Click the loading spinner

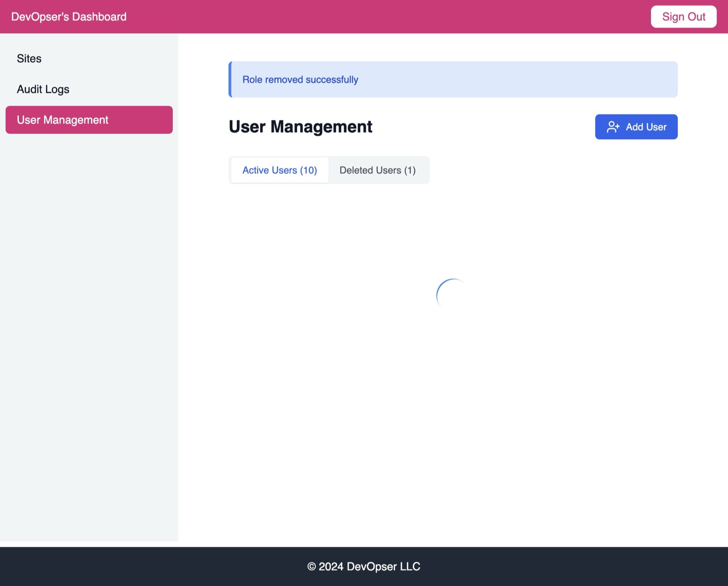[453, 295]
